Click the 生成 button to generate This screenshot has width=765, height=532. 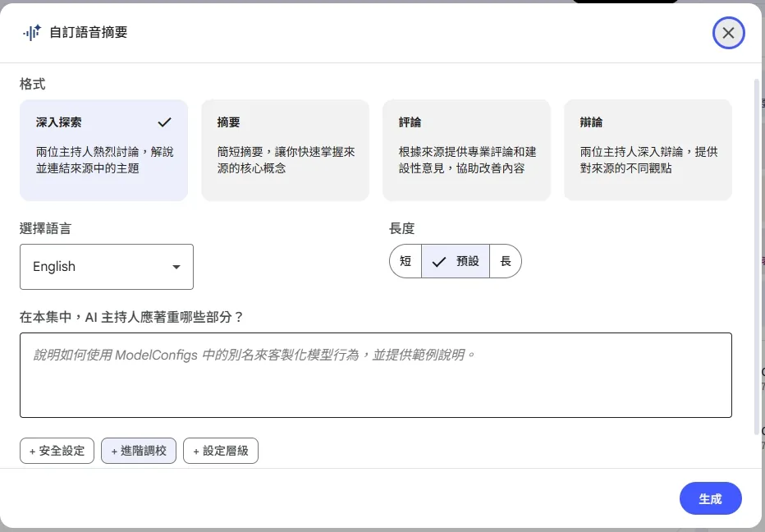710,498
